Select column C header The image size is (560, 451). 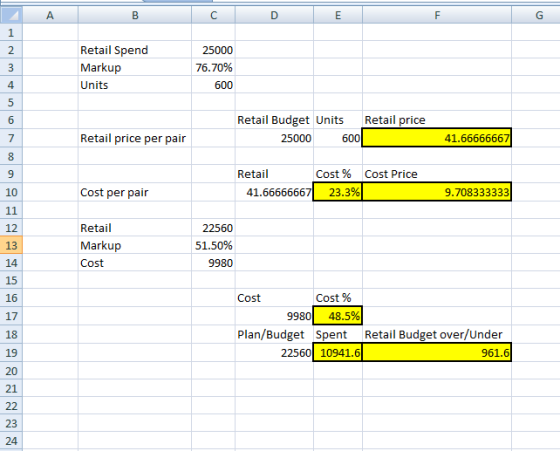(213, 15)
